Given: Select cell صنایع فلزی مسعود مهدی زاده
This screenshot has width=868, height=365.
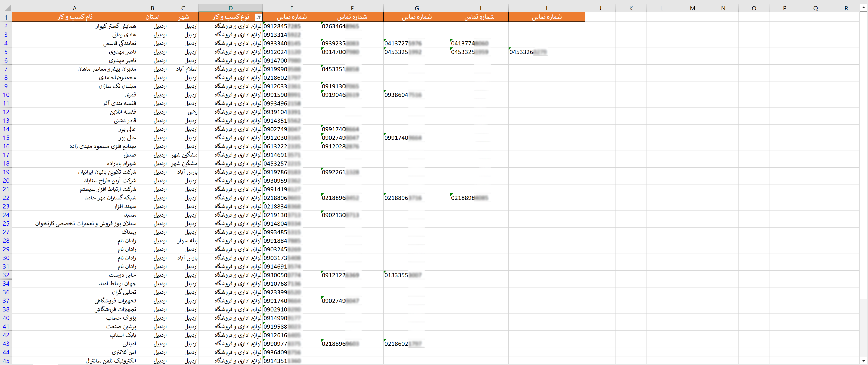Looking at the screenshot, I should tap(74, 146).
